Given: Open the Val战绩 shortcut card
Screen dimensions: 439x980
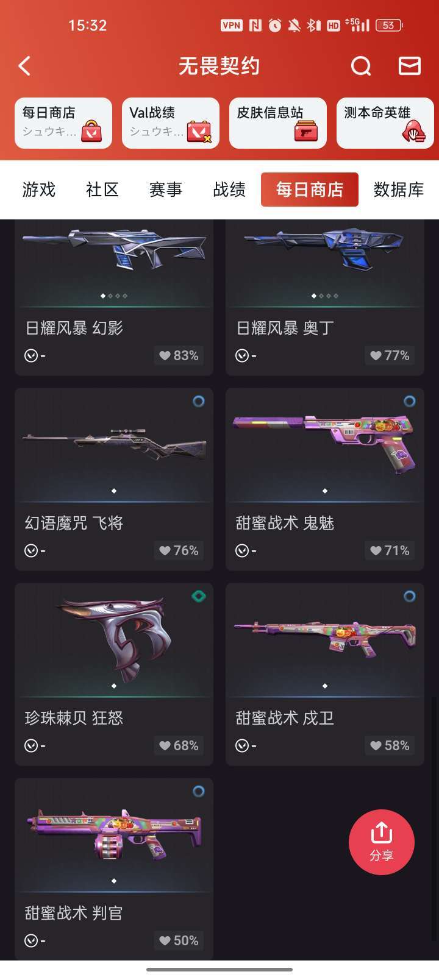Looking at the screenshot, I should 171,123.
